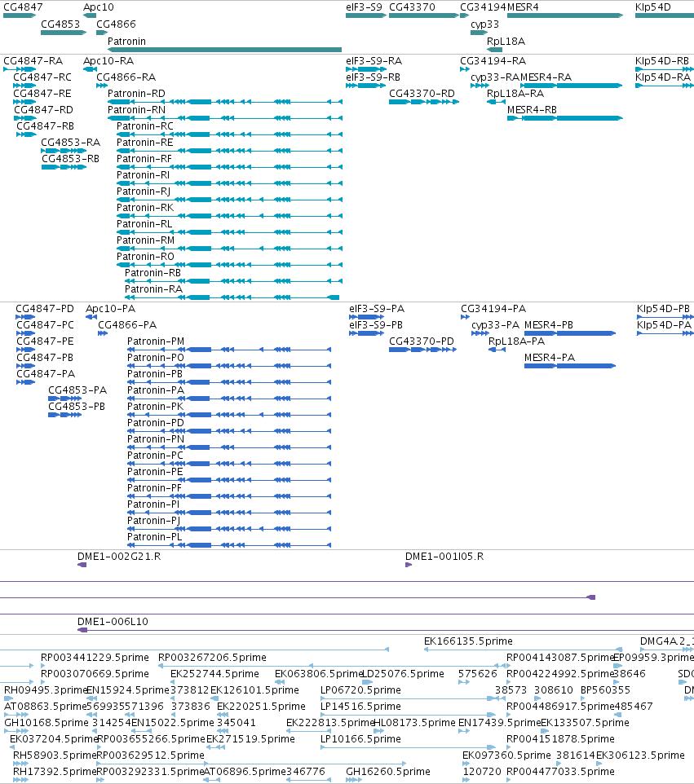The height and width of the screenshot is (784, 694).
Task: Click the EK097360.5prime EST label
Action: point(506,755)
